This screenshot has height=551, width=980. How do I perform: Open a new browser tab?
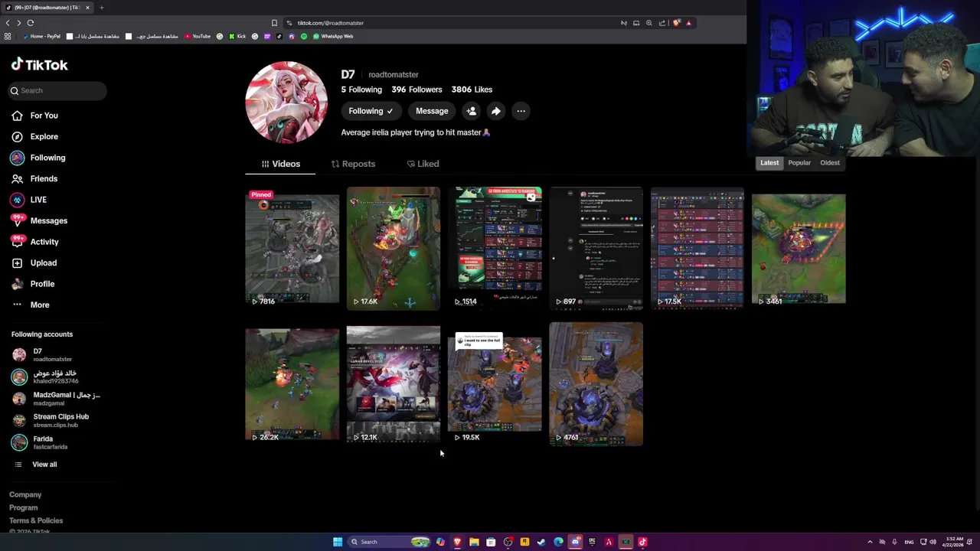point(101,8)
